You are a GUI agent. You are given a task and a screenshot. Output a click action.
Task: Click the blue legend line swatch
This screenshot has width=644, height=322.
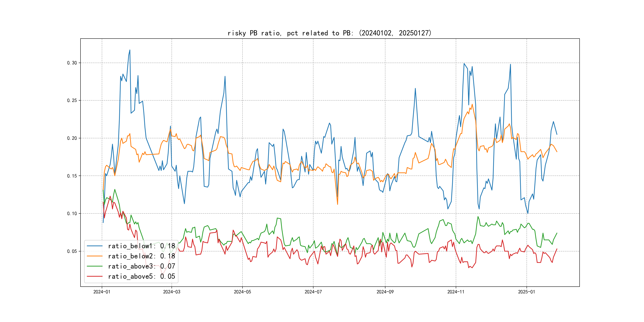94,246
